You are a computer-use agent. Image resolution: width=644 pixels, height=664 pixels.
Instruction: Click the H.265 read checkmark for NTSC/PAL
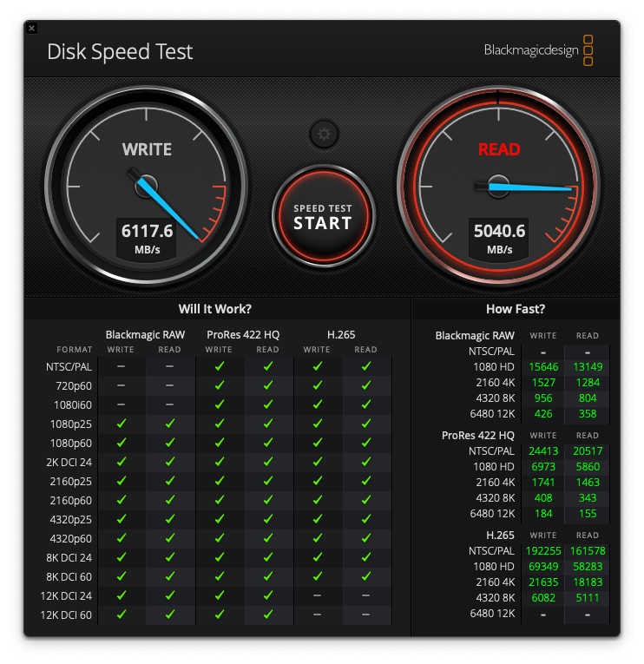click(365, 366)
